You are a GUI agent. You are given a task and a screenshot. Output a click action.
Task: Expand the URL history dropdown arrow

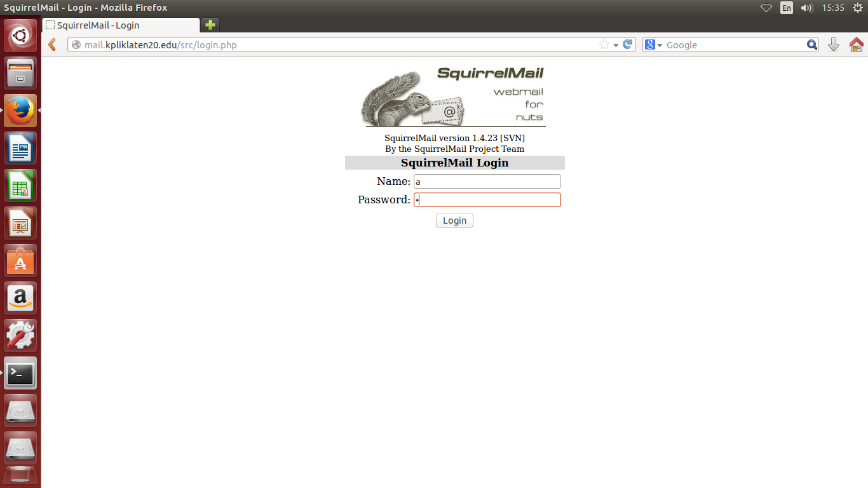click(616, 45)
